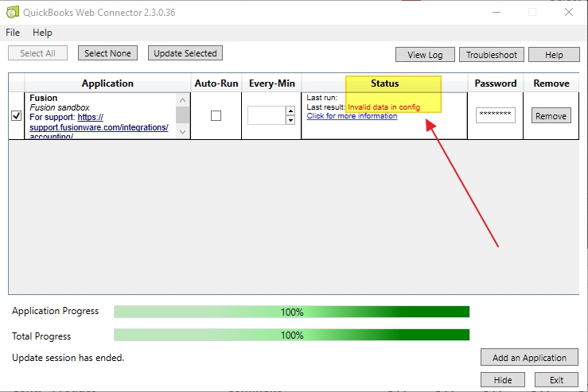Click the Password field for Fusion
Viewport: 588px width, 392px height.
[x=495, y=116]
